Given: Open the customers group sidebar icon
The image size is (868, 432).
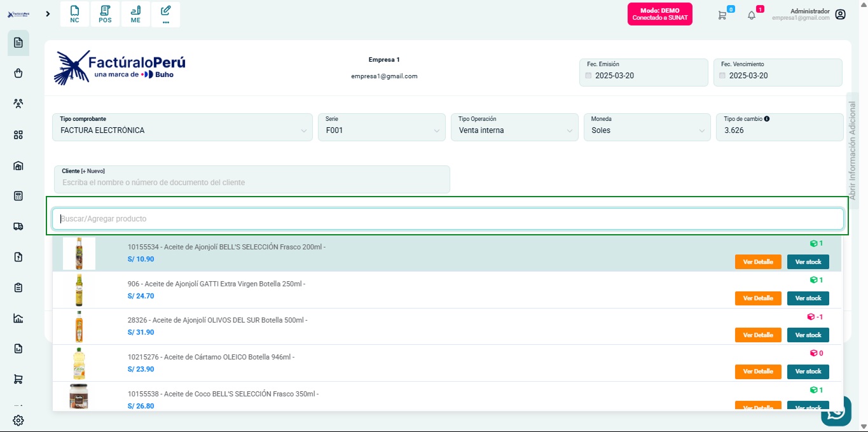Looking at the screenshot, I should pyautogui.click(x=18, y=104).
